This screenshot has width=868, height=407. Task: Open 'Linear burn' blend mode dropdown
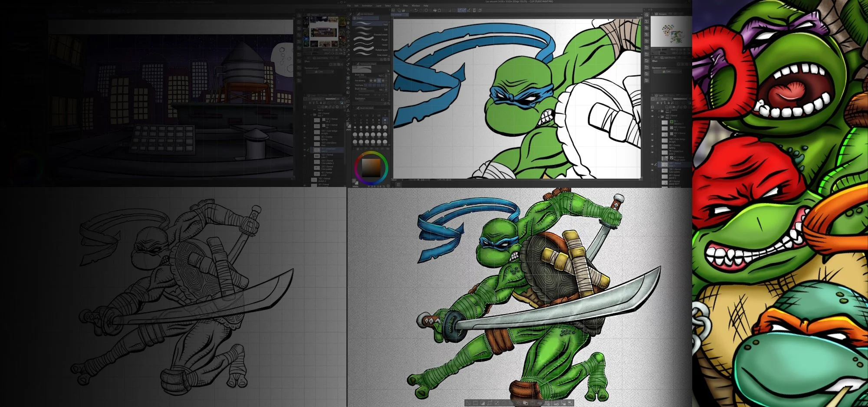point(317,99)
